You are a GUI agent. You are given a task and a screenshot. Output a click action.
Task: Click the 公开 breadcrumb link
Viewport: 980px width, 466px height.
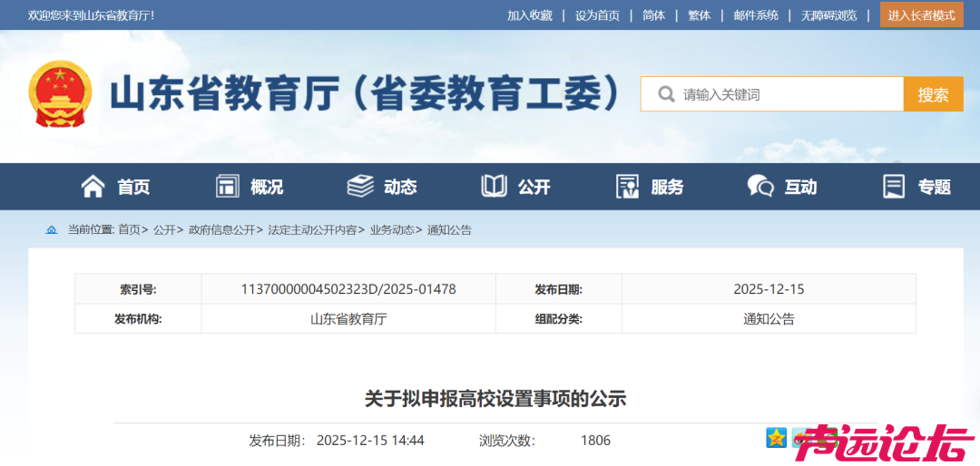164,230
